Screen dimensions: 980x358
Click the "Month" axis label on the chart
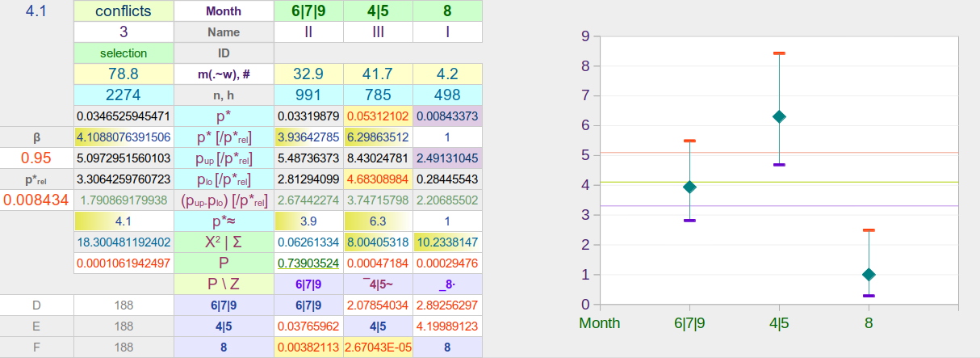click(x=600, y=323)
